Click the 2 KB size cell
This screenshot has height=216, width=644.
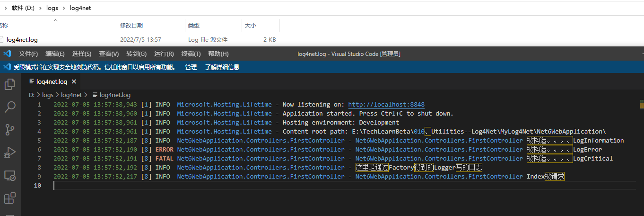(x=270, y=40)
